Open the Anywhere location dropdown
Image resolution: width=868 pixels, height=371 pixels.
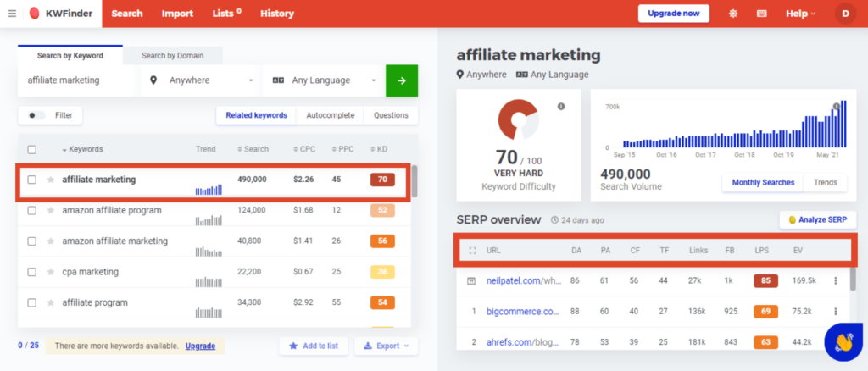click(201, 80)
